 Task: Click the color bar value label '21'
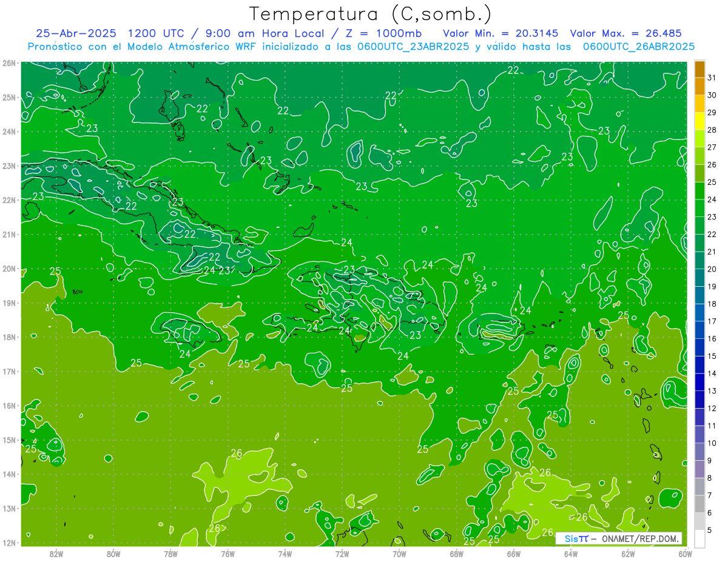click(x=712, y=252)
